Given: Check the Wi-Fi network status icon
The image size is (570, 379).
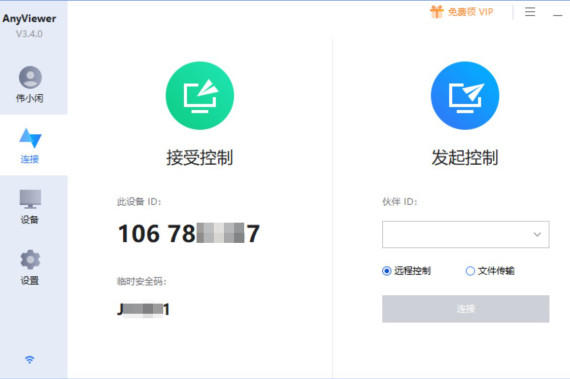Looking at the screenshot, I should pyautogui.click(x=30, y=359).
